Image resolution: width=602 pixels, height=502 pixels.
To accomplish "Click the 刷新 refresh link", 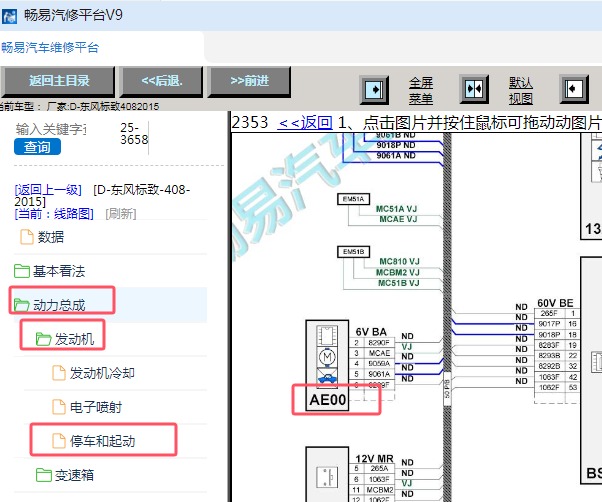I will pyautogui.click(x=121, y=213).
